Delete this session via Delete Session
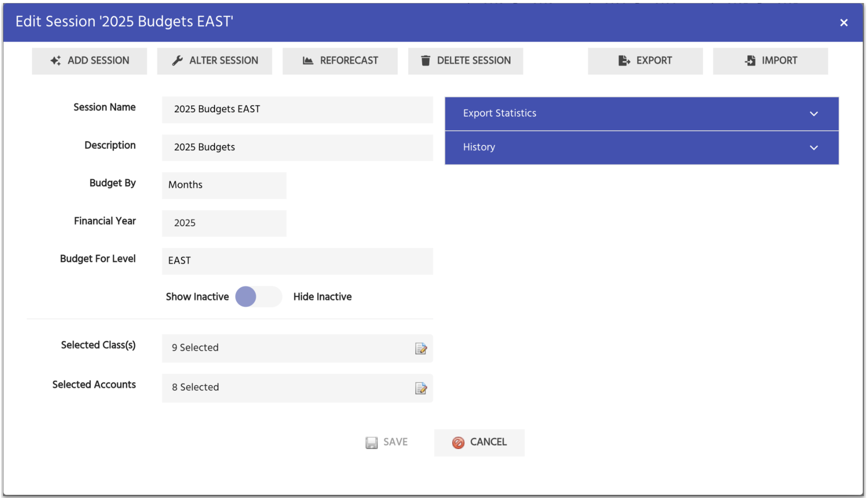The width and height of the screenshot is (868, 498). pos(466,61)
